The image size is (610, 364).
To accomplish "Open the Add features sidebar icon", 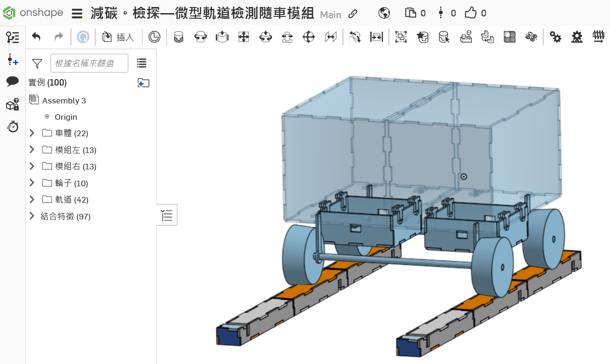I will pyautogui.click(x=13, y=59).
